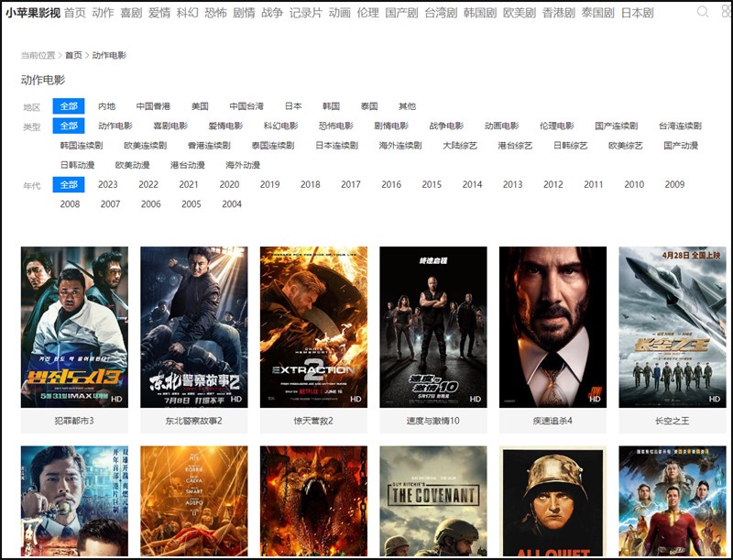Choose the 2023 year filter
Image resolution: width=733 pixels, height=560 pixels.
pyautogui.click(x=108, y=184)
